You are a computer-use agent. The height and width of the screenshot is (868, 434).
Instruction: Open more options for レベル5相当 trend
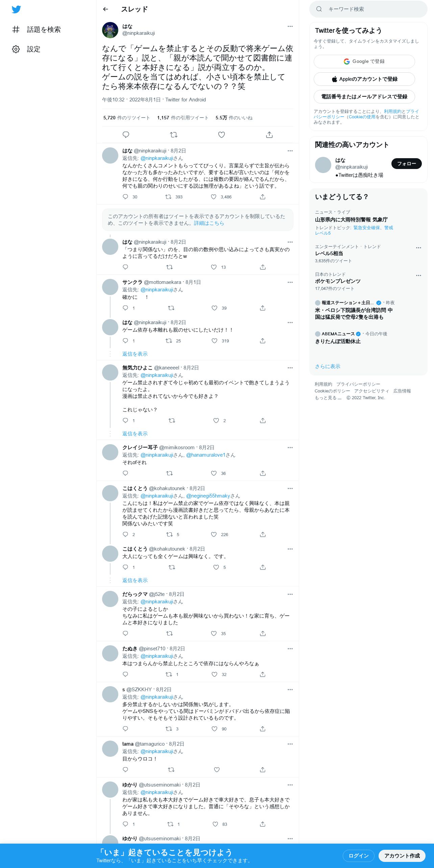pos(418,248)
